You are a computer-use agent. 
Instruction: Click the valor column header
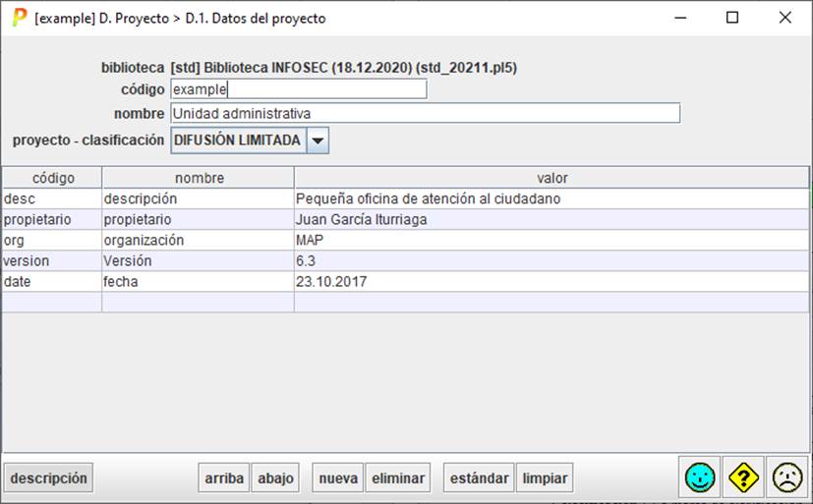[x=551, y=178]
